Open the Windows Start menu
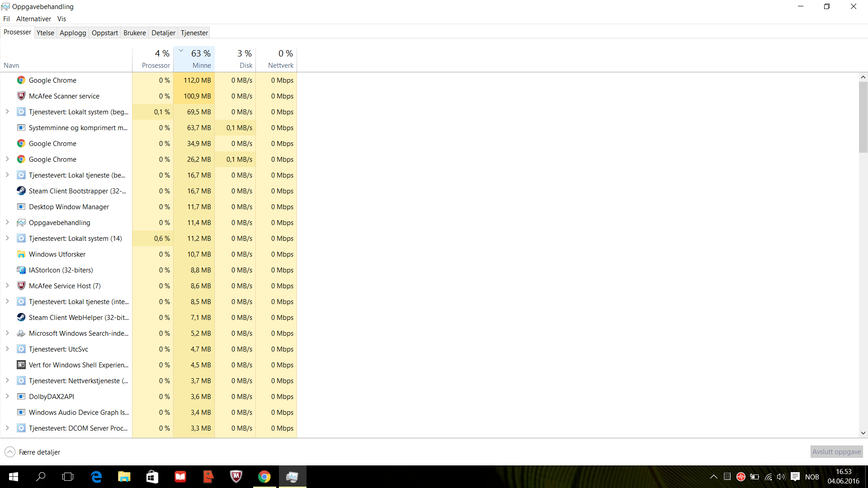Viewport: 868px width, 488px height. point(14,477)
